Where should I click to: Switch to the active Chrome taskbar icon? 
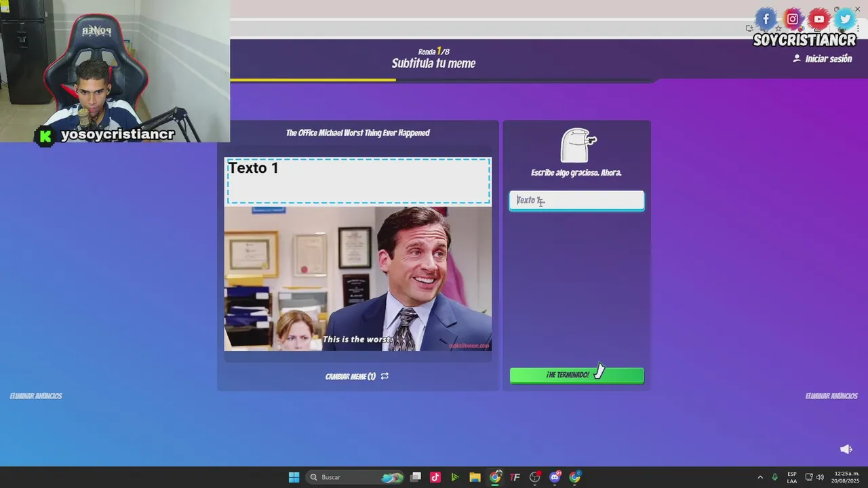tap(495, 477)
